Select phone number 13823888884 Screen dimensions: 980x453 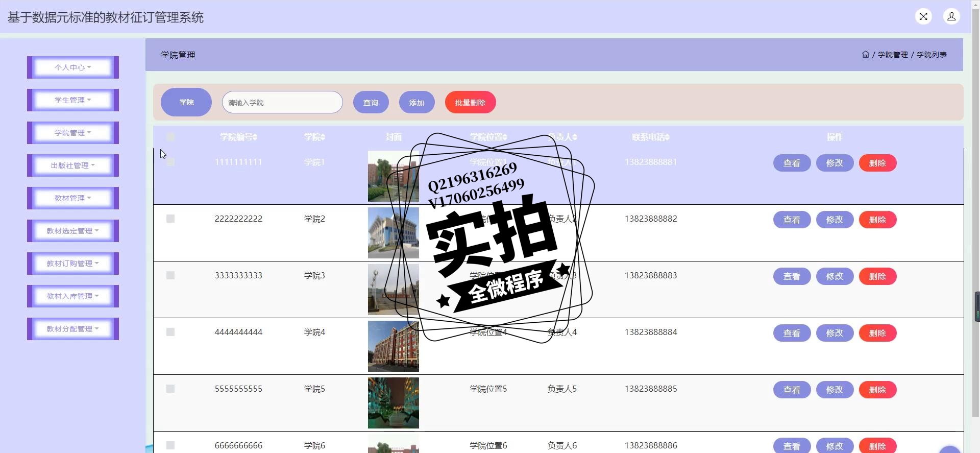pos(651,332)
